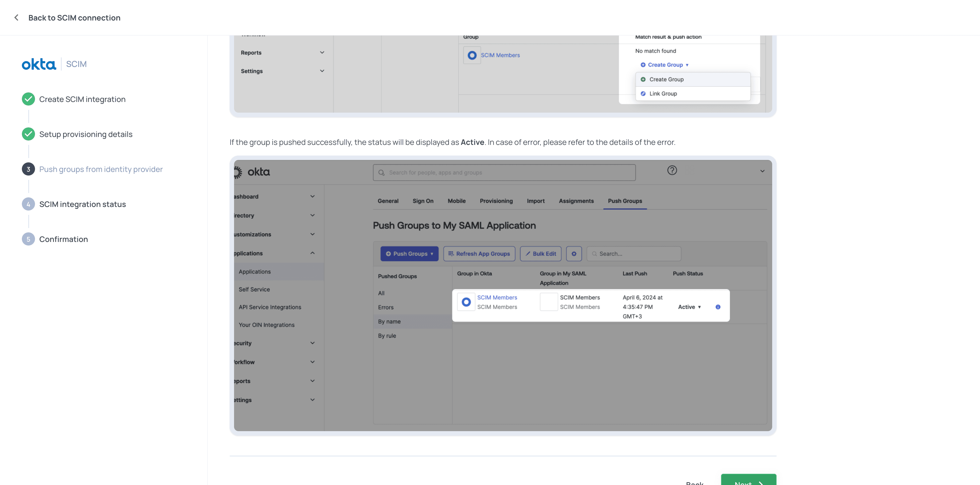
Task: Click the step 4 number circle
Action: pyautogui.click(x=28, y=204)
